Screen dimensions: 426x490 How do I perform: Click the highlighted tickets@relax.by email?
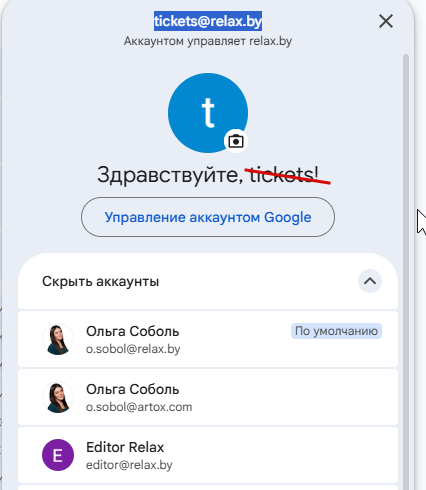pos(208,21)
